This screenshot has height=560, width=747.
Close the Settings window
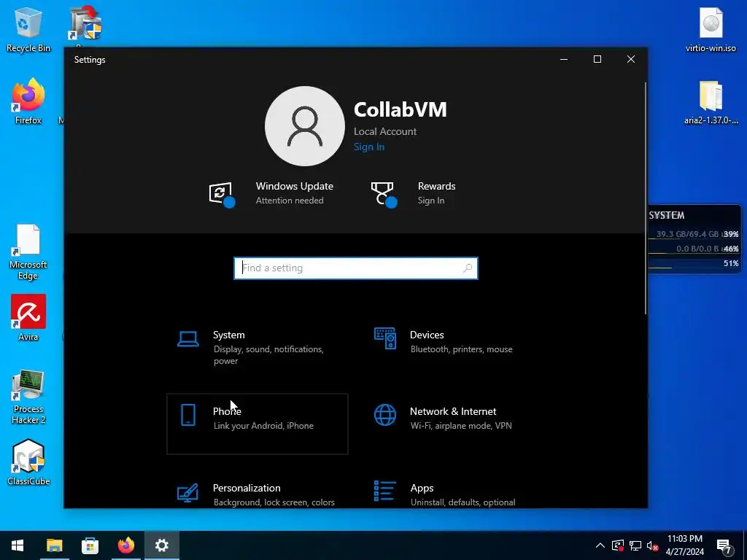[631, 59]
